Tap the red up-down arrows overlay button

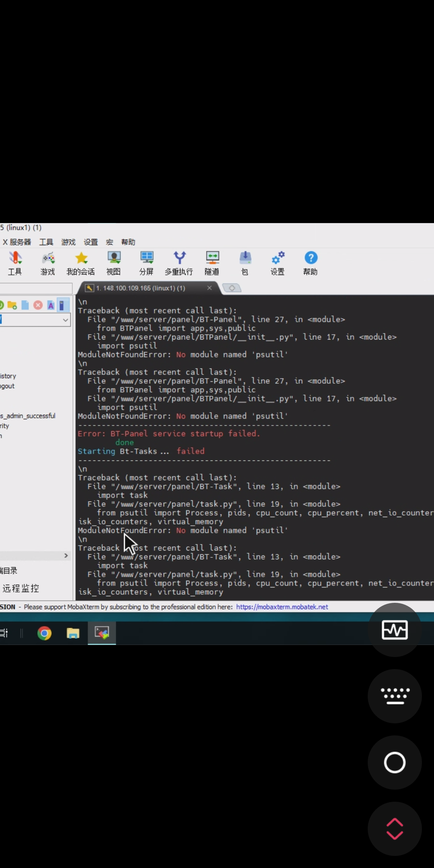click(x=395, y=829)
